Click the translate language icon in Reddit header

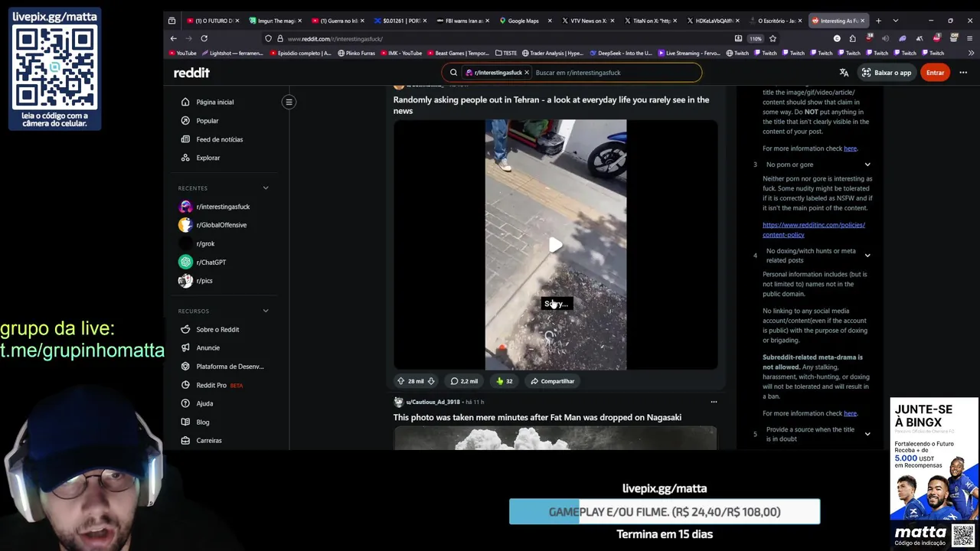tap(844, 73)
